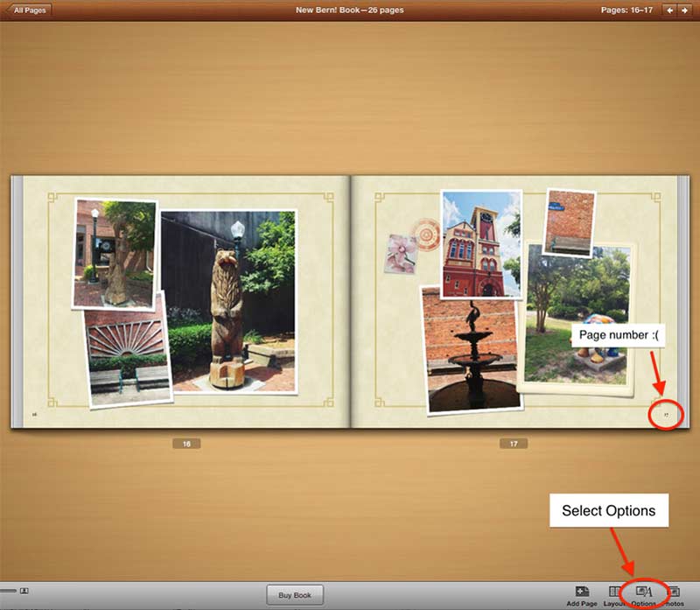Click the zoom view icon at bottom left
The image size is (700, 610).
point(24,591)
